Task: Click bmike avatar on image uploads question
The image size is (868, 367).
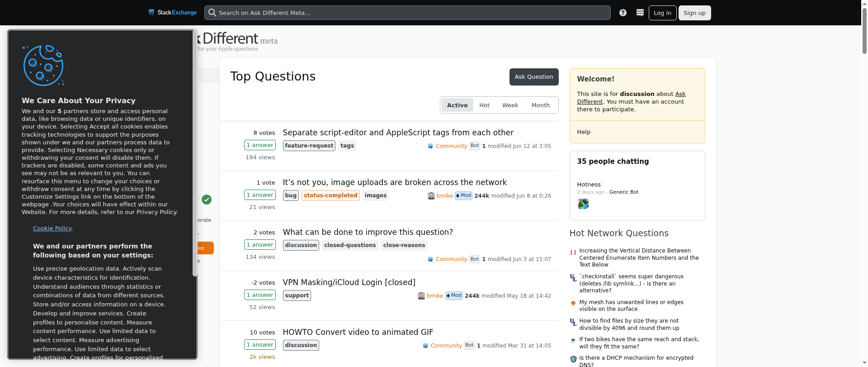Action: pyautogui.click(x=431, y=196)
